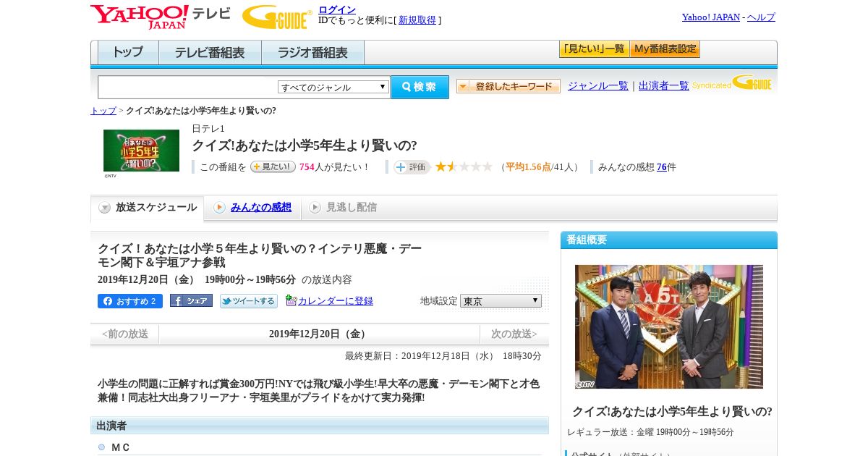Screen dimensions: 868x456
Task: Click the G-GUIDE logo in header
Action: (276, 17)
